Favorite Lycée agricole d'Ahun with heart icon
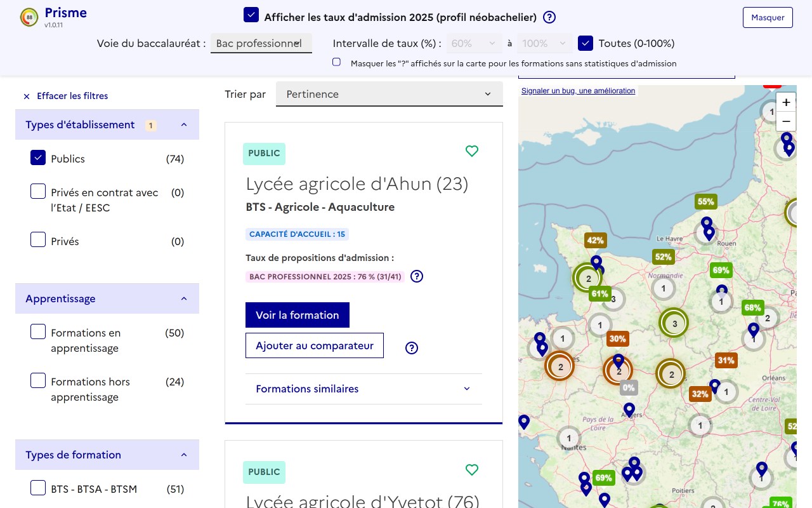This screenshot has width=812, height=508. coord(471,151)
